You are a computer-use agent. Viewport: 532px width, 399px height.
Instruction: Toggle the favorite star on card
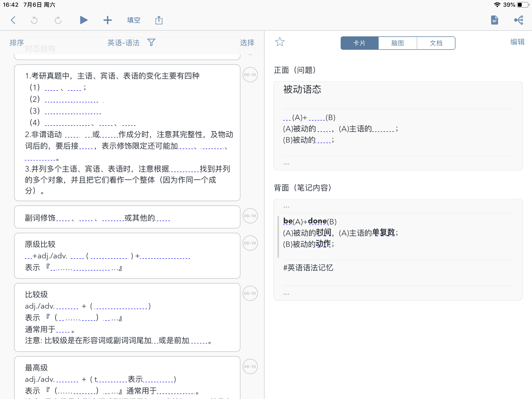(280, 42)
